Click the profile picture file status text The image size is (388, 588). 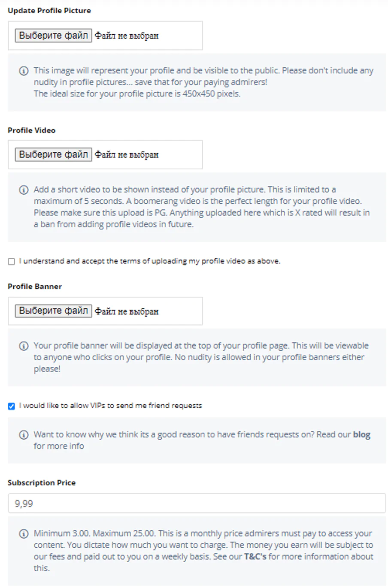coord(127,36)
